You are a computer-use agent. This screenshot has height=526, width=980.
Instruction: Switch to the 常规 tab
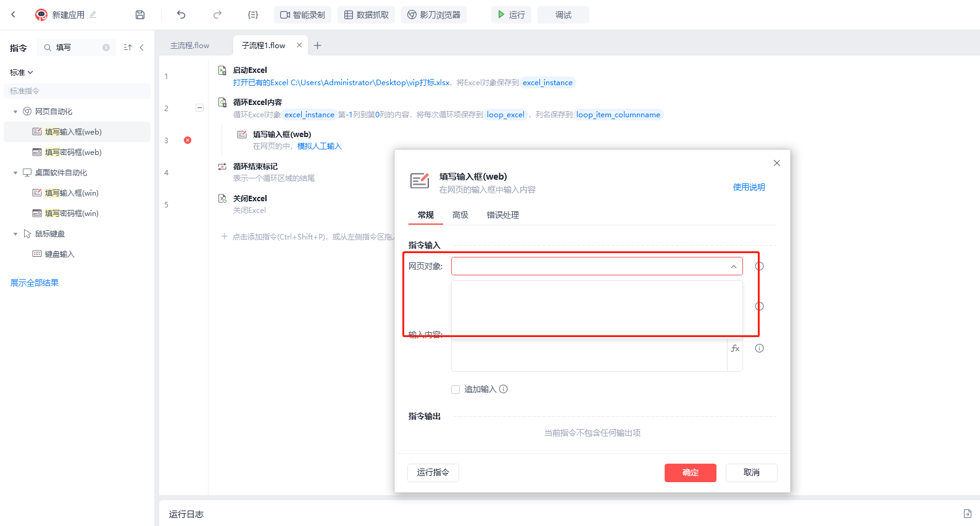point(426,215)
